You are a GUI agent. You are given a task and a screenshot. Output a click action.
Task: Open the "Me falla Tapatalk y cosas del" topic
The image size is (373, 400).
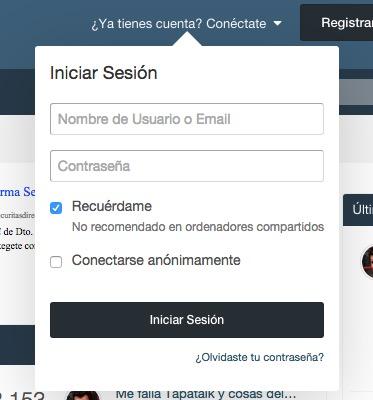tap(206, 394)
